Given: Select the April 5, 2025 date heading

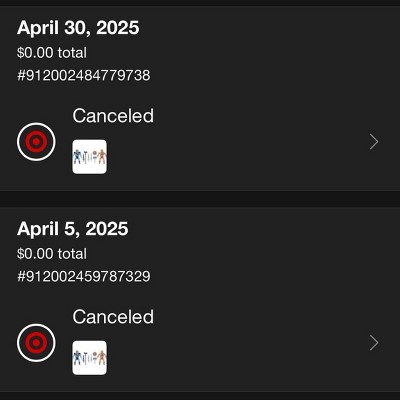Looking at the screenshot, I should coord(73,229).
